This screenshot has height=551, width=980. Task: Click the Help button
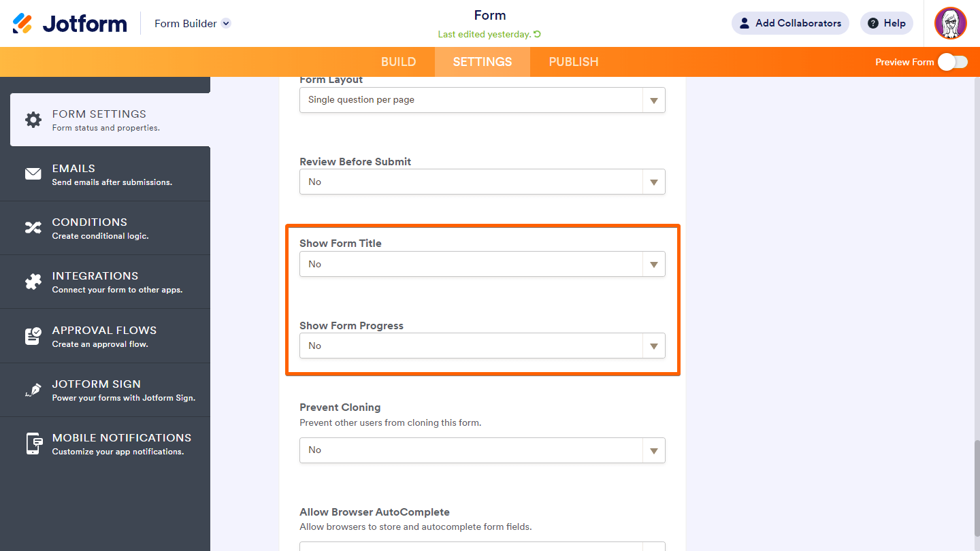coord(886,23)
